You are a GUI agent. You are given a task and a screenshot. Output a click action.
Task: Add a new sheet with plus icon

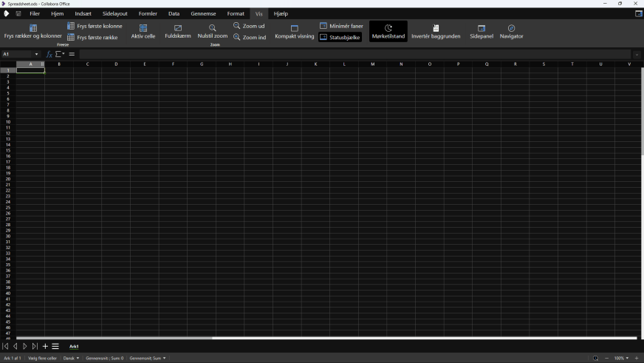[x=45, y=346]
